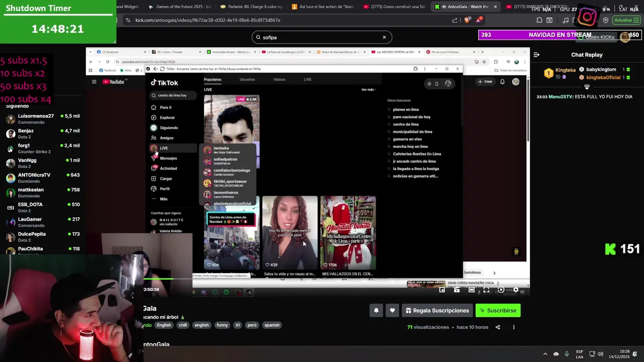Open ESP LAA keyboard language switcher
This screenshot has height=362, width=644.
pyautogui.click(x=580, y=354)
